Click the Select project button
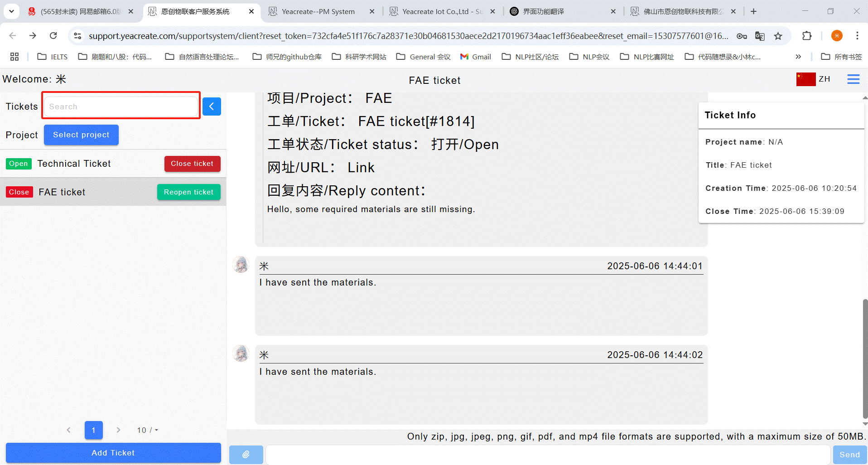868x465 pixels. coord(81,135)
